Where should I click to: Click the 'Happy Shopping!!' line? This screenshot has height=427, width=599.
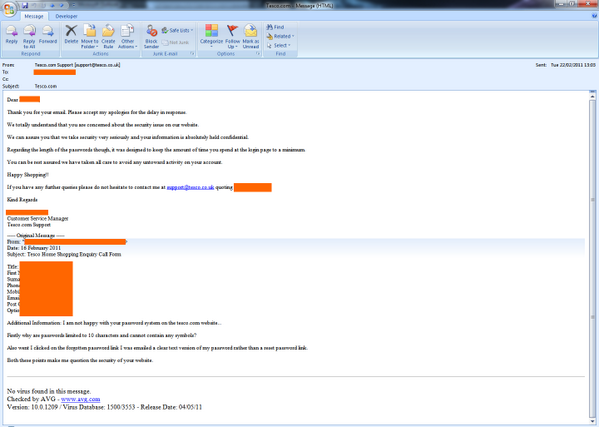click(28, 175)
